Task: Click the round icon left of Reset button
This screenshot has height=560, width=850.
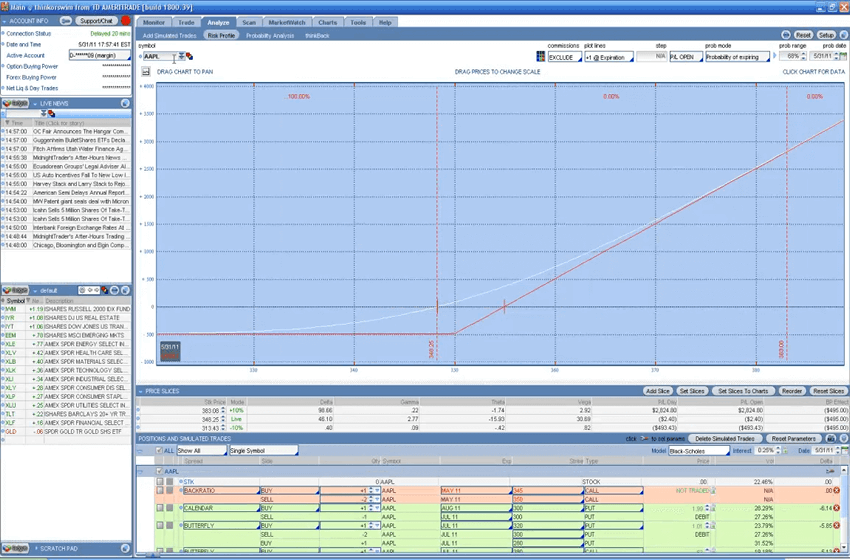Action: point(786,35)
